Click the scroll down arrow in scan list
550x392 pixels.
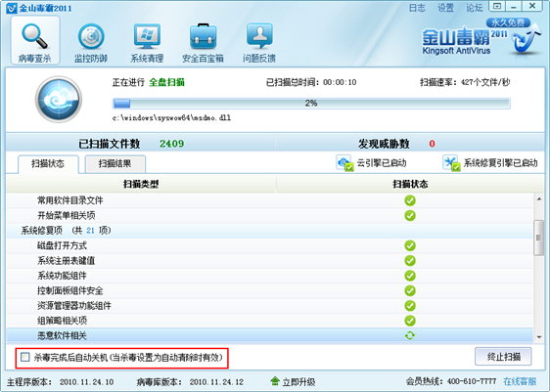pos(539,337)
